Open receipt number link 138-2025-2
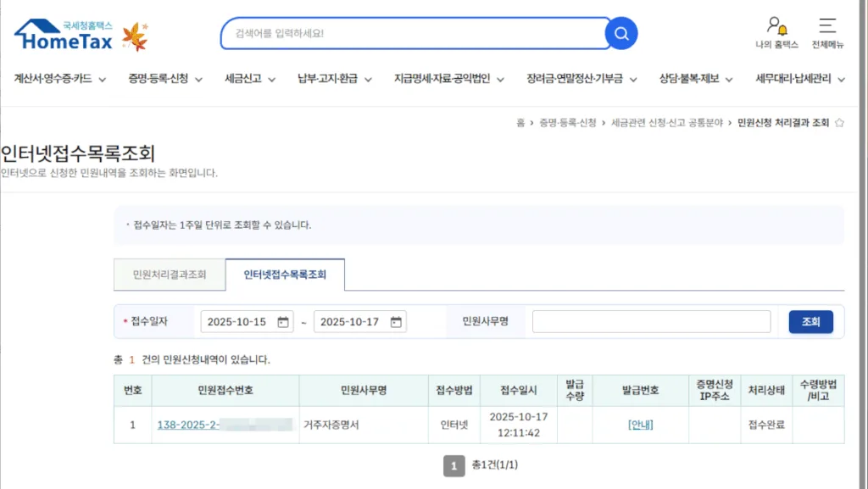The image size is (868, 489). pyautogui.click(x=188, y=425)
